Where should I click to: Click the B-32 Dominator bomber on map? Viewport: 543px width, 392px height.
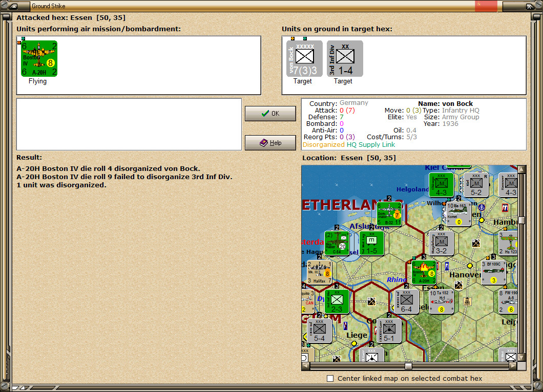click(x=389, y=214)
